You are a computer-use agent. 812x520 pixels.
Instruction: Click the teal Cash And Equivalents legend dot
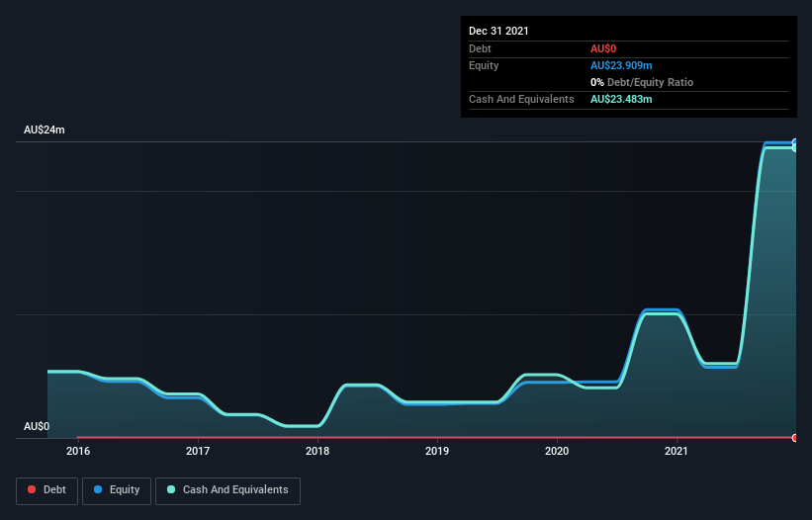pos(171,489)
